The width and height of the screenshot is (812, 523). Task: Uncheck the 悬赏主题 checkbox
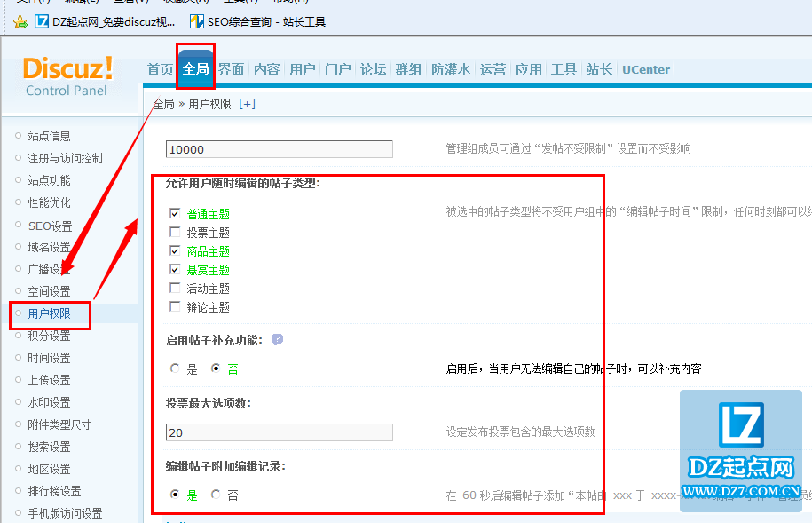pyautogui.click(x=175, y=269)
